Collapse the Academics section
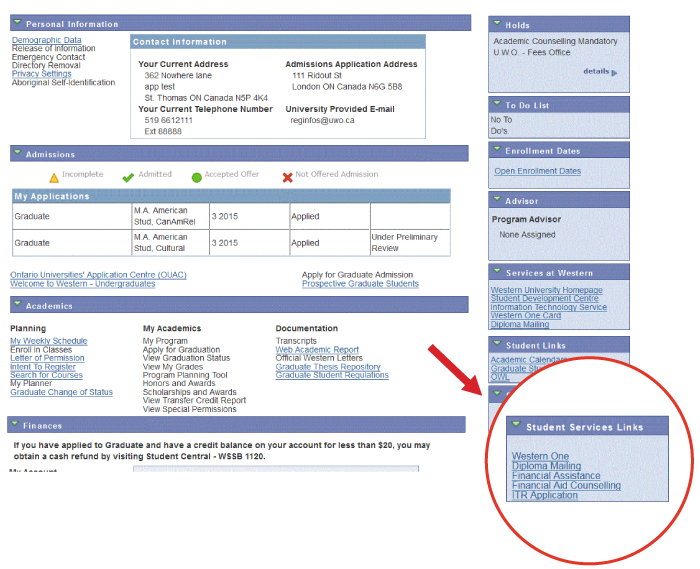The height and width of the screenshot is (569, 700). 17,303
